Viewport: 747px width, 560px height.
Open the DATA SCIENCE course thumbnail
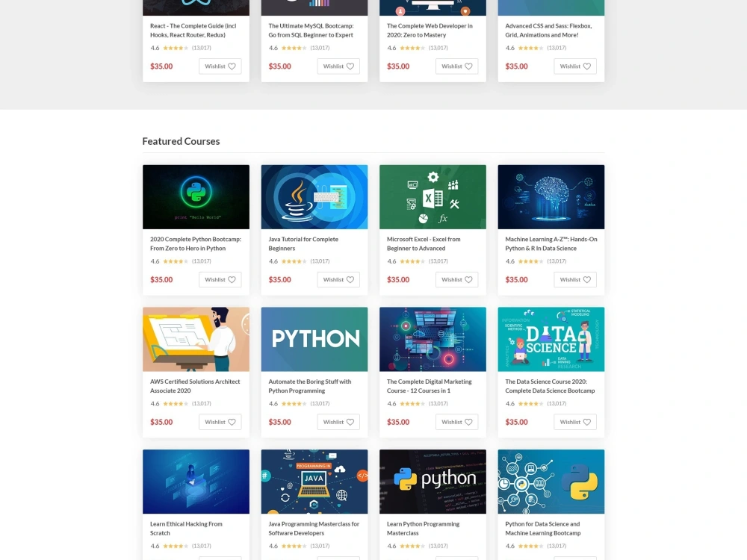pyautogui.click(x=551, y=339)
